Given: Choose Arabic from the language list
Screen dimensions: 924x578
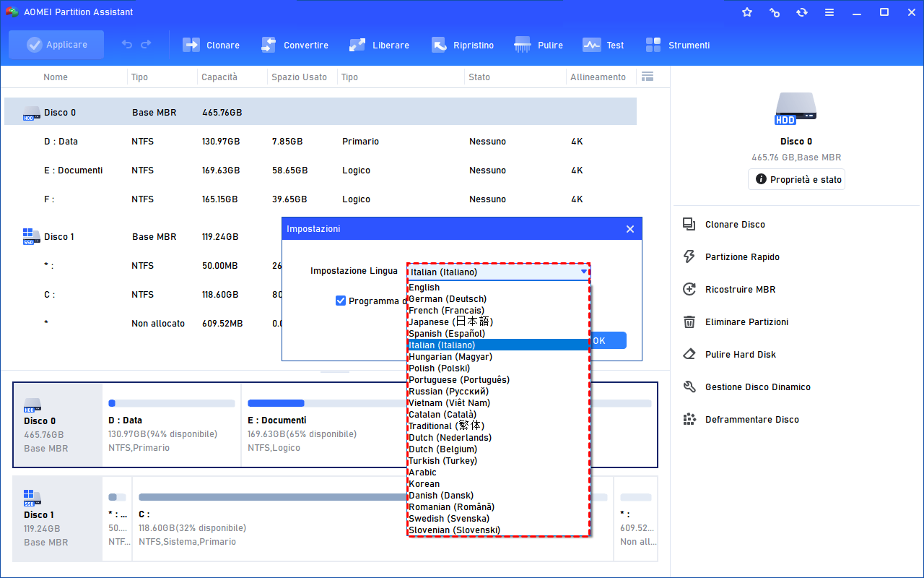Looking at the screenshot, I should pos(499,473).
